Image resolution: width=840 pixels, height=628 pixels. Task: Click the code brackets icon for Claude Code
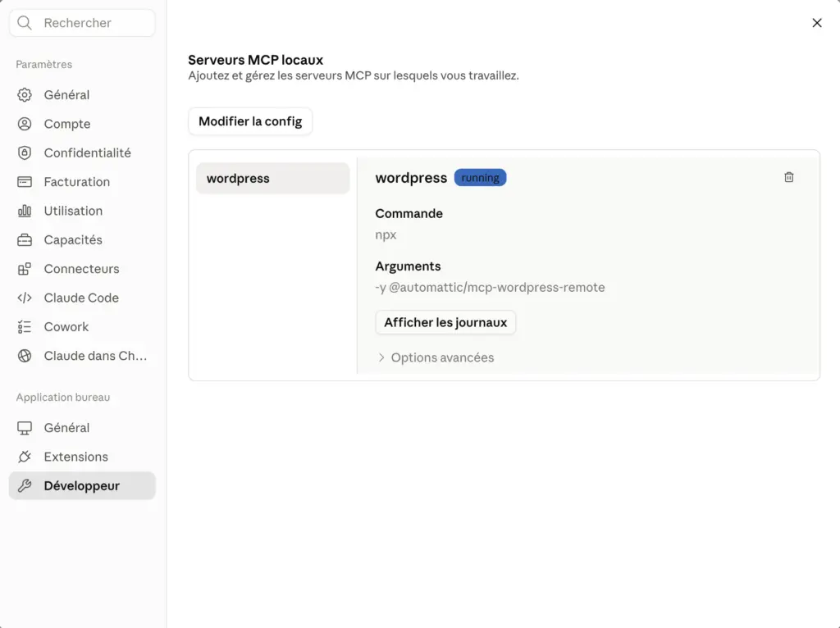[25, 298]
